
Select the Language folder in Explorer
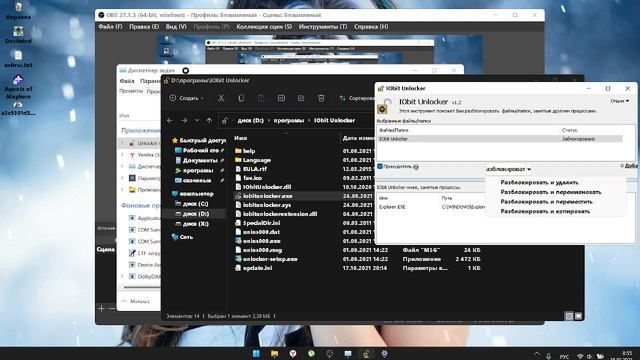click(253, 160)
